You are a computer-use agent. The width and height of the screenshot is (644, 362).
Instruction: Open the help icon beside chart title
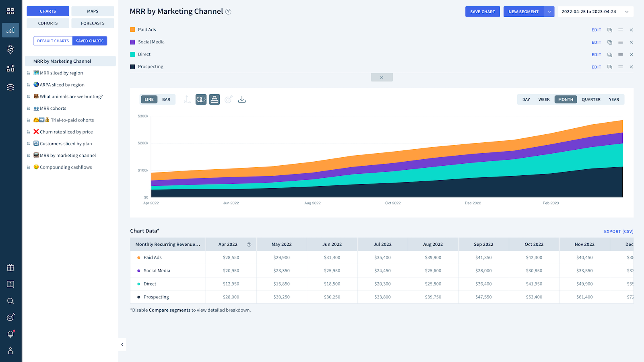point(228,12)
